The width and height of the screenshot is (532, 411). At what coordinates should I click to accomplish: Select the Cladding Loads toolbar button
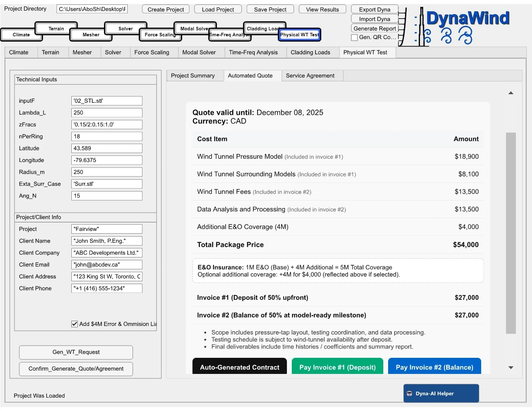tap(264, 29)
